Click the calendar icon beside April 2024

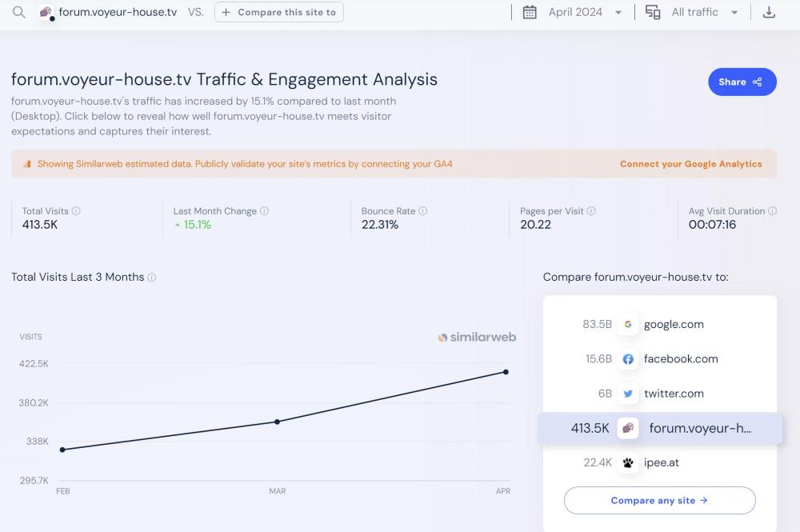(530, 13)
